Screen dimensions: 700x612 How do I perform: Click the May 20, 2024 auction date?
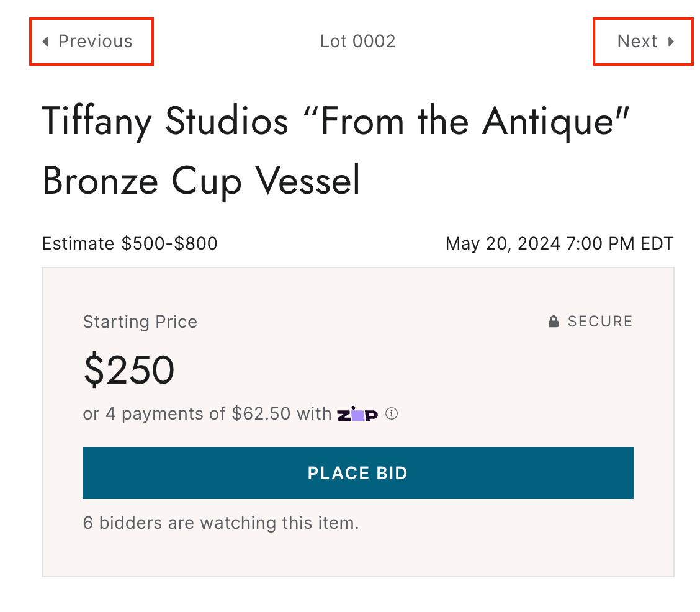point(559,243)
